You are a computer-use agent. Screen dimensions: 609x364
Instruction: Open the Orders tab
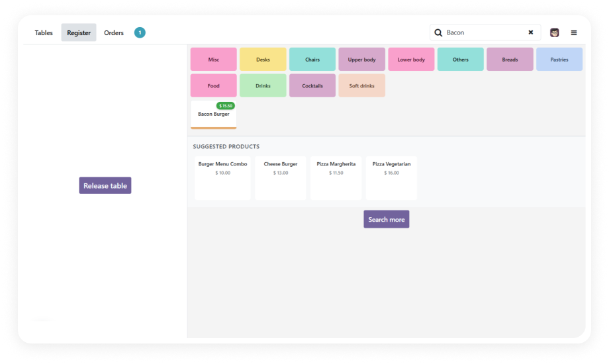[114, 32]
